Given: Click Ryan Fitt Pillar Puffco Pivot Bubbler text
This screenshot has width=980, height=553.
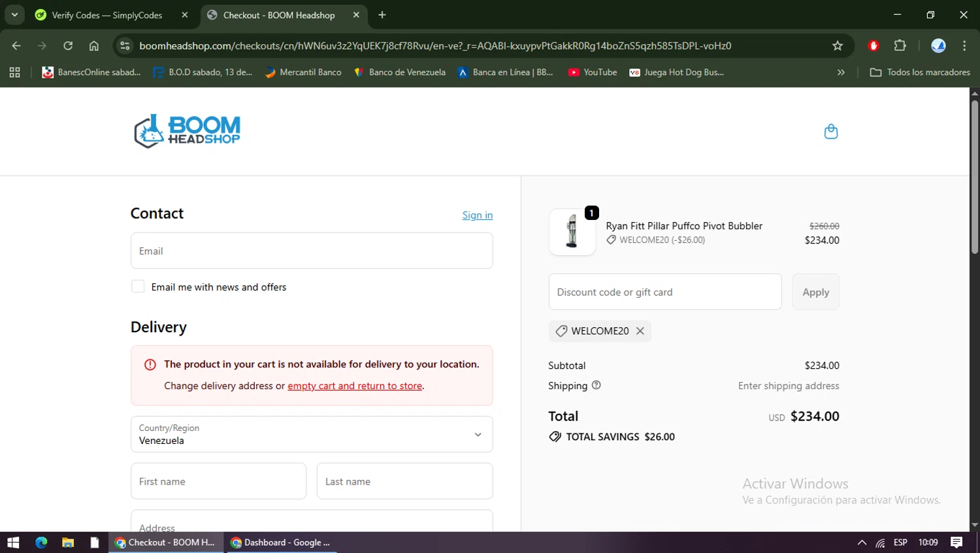Looking at the screenshot, I should coord(684,226).
